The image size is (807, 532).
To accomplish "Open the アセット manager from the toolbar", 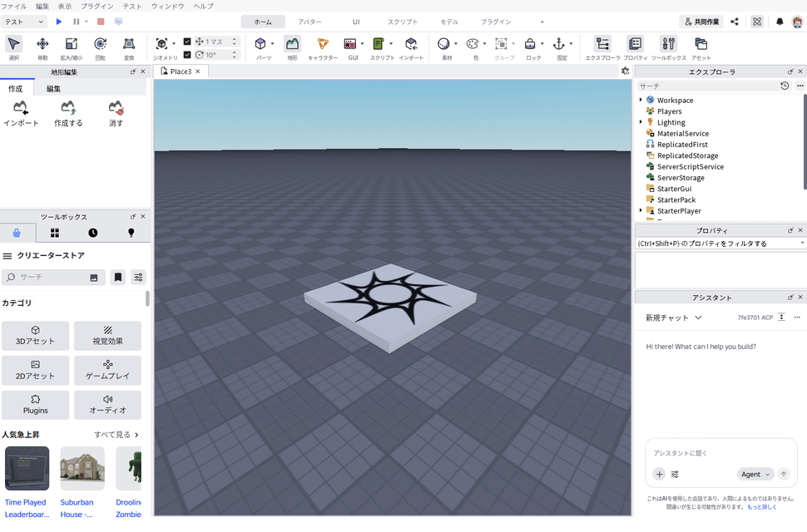I will pos(701,48).
